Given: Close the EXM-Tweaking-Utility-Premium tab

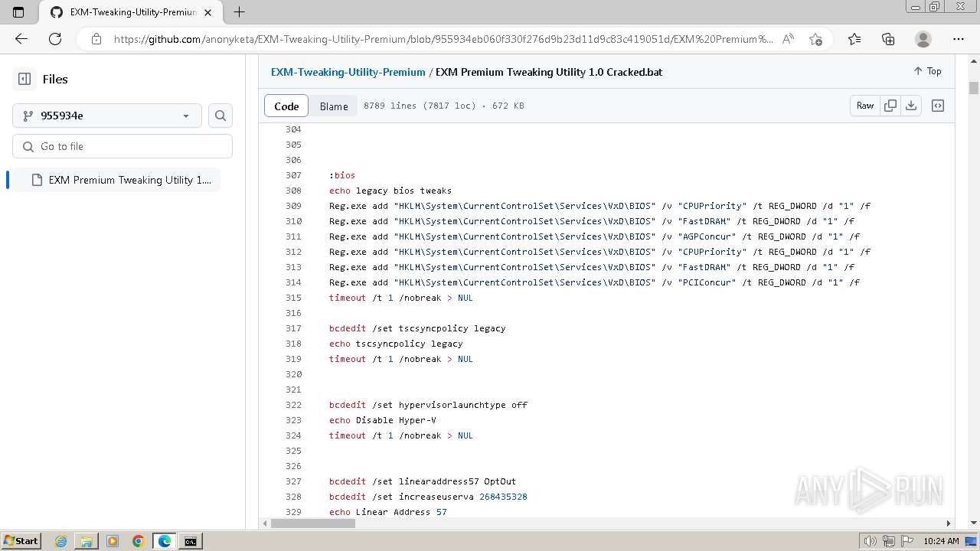Looking at the screenshot, I should point(208,12).
